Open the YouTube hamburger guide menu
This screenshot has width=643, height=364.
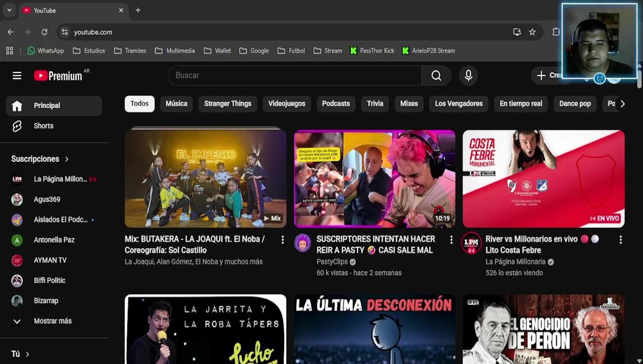point(17,76)
